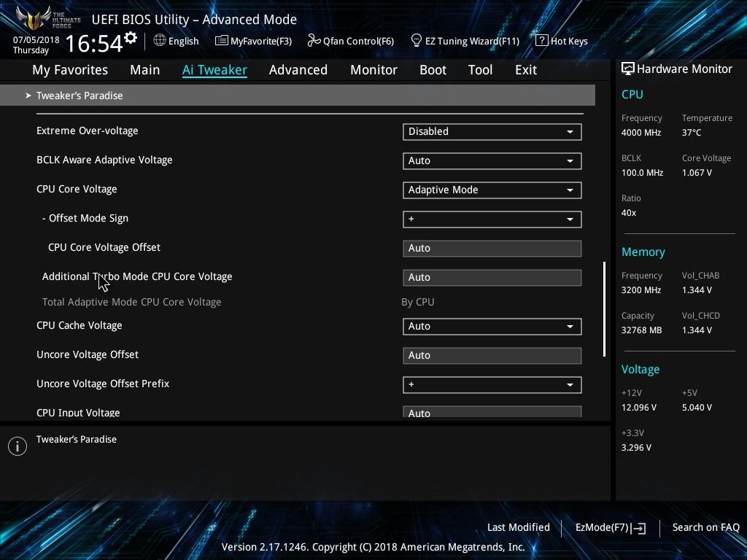747x560 pixels.
Task: Click the Qfan Control fan icon
Action: pos(314,41)
